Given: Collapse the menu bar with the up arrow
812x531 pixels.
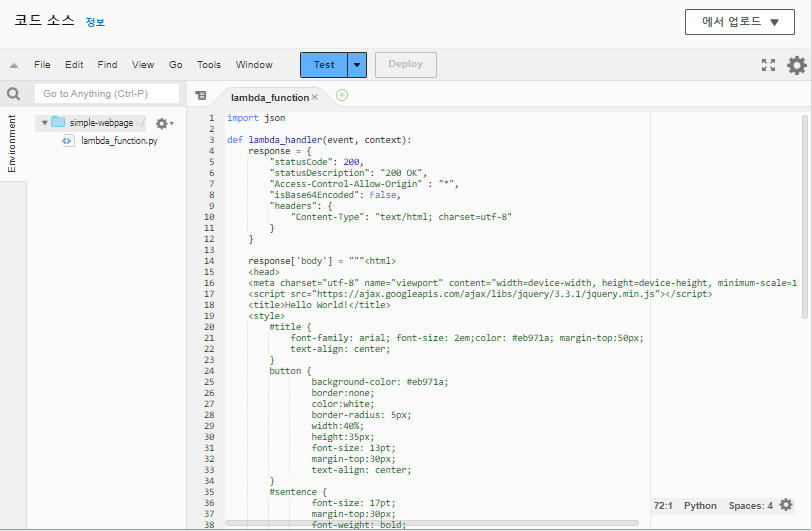Looking at the screenshot, I should point(14,65).
